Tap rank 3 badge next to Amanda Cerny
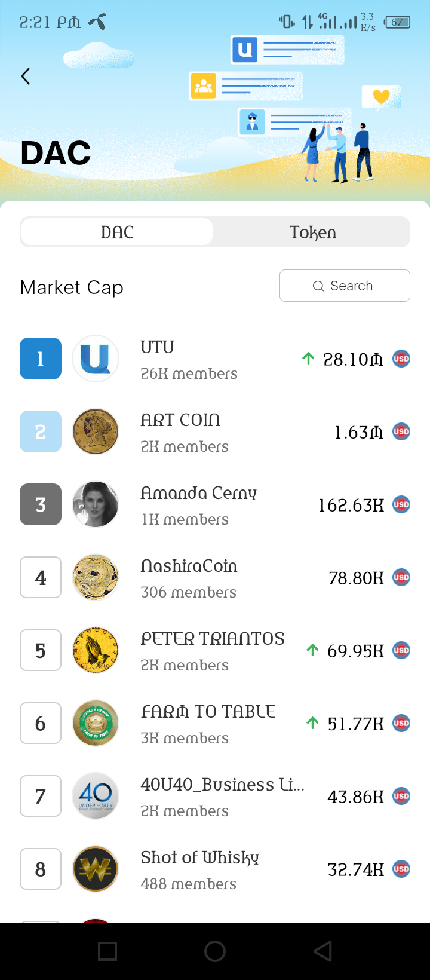The width and height of the screenshot is (430, 980). pyautogui.click(x=41, y=504)
